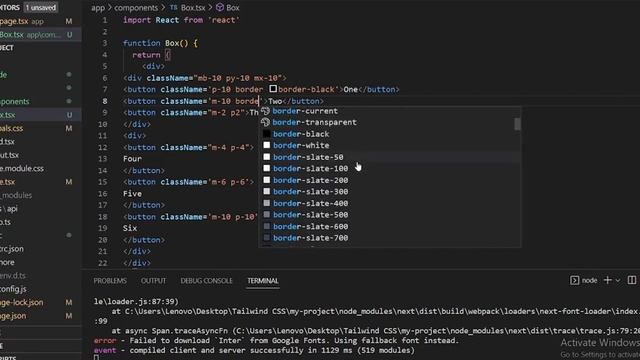Switch to the Debug Console tab
This screenshot has width=640, height=360.
point(206,281)
